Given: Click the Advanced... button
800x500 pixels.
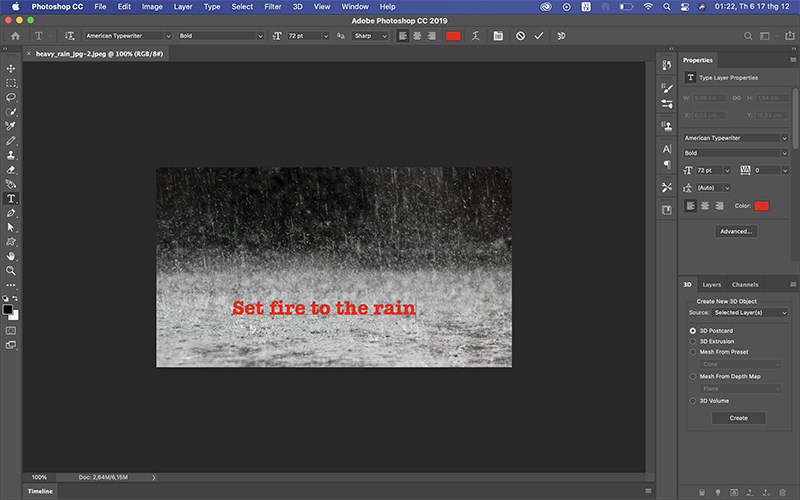Looking at the screenshot, I should click(x=736, y=231).
